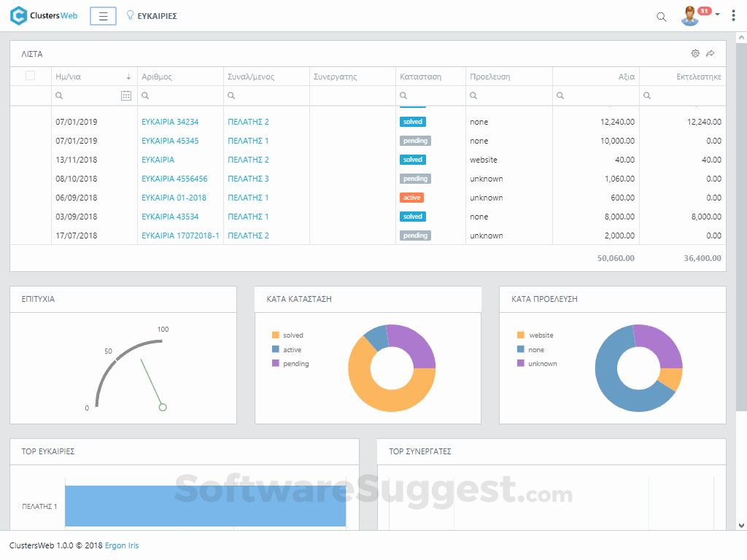Open the hamburger navigation menu
This screenshot has width=747, height=560.
103,15
